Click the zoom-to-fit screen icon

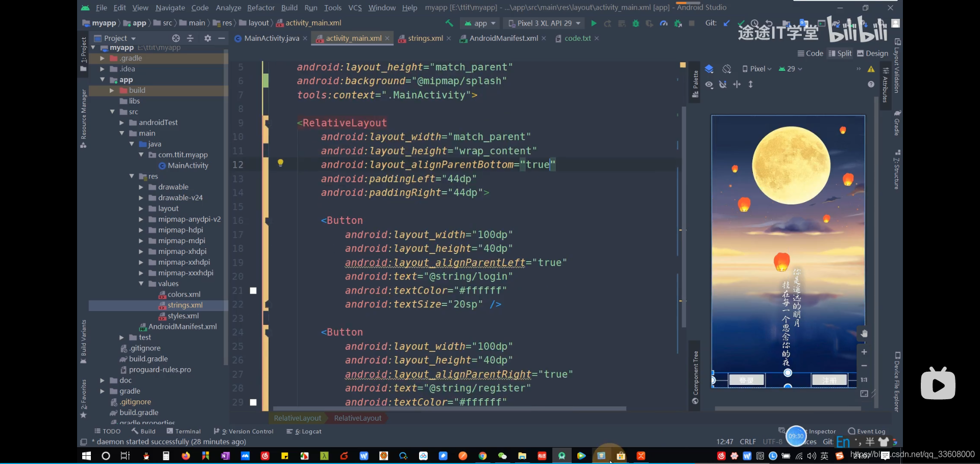click(864, 394)
